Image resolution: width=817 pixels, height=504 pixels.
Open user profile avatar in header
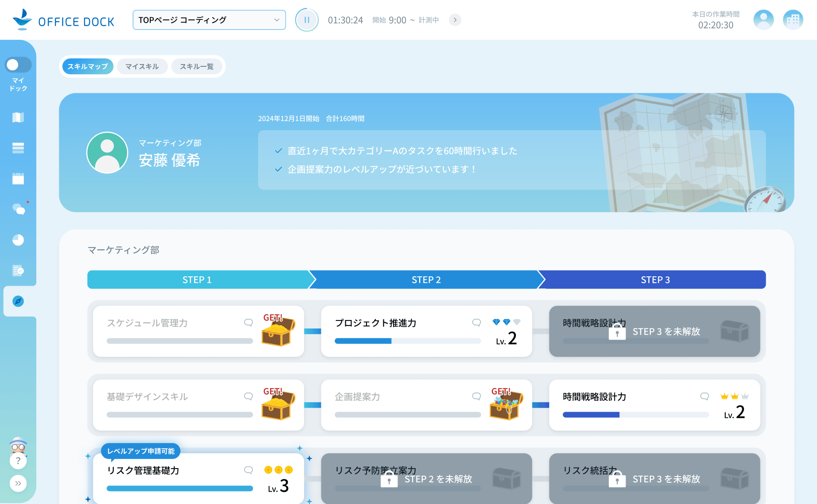click(763, 20)
